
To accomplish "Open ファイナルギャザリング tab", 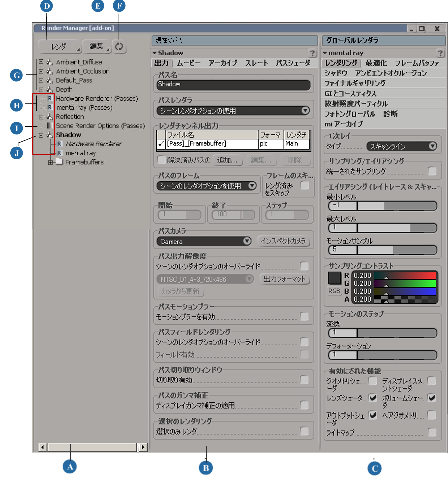I will pos(355,83).
